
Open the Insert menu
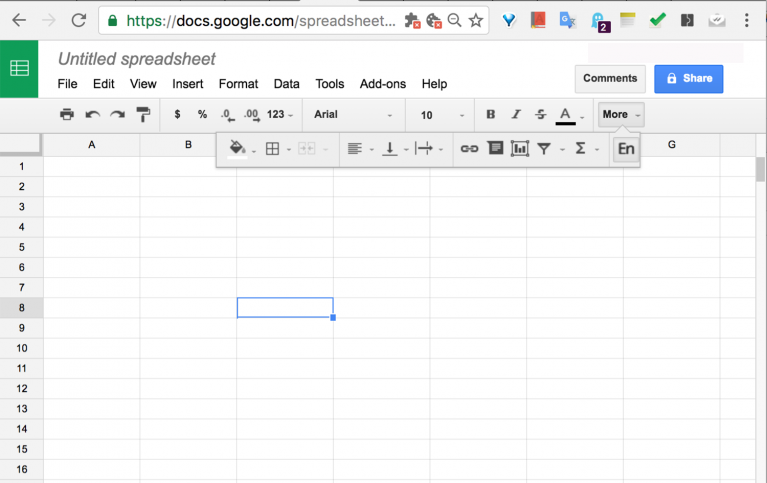pyautogui.click(x=187, y=84)
